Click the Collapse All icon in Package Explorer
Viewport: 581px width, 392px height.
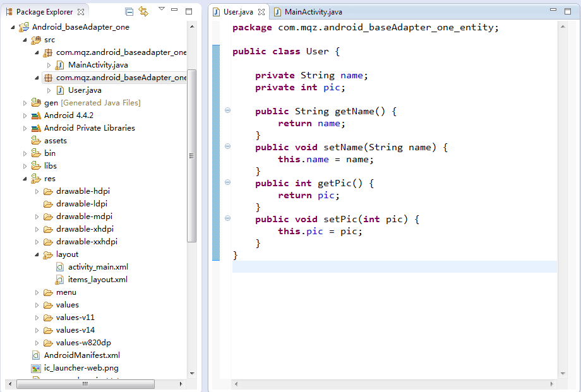(129, 11)
